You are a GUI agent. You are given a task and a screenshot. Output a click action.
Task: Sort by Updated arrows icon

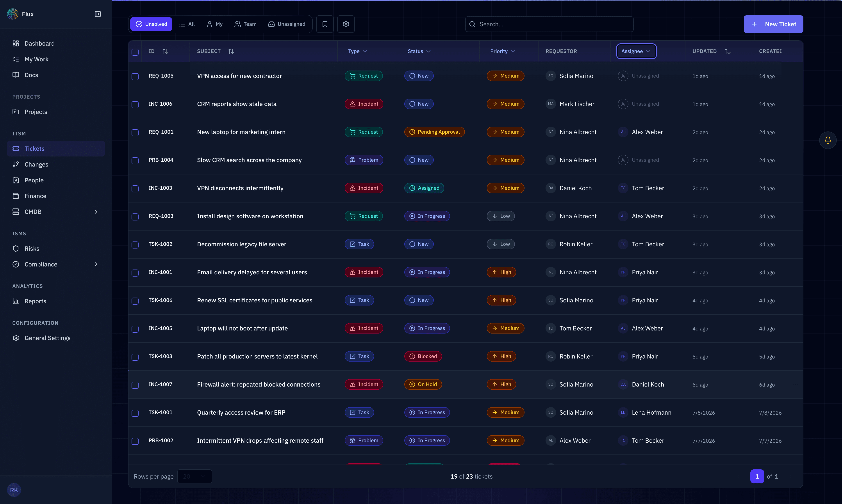pos(728,51)
